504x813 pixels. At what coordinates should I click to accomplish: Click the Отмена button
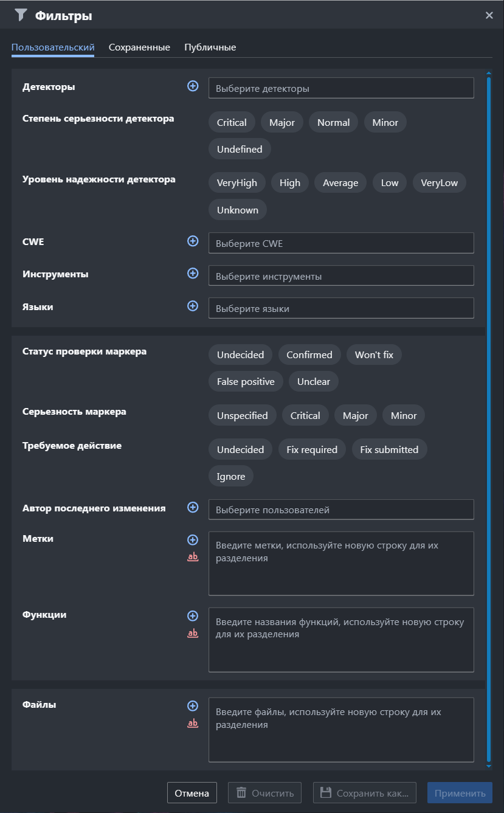(x=192, y=793)
